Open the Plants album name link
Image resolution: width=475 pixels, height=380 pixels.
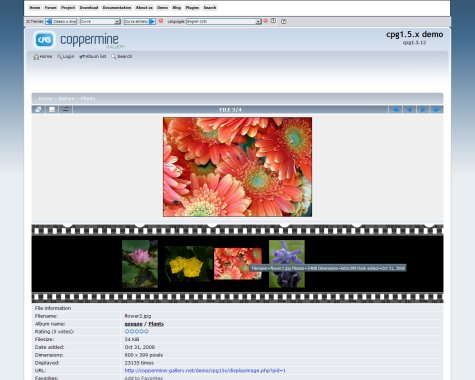(156, 324)
